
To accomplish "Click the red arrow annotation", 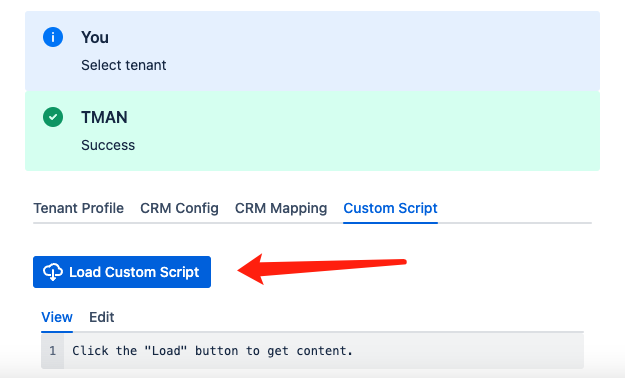I will coord(322,269).
